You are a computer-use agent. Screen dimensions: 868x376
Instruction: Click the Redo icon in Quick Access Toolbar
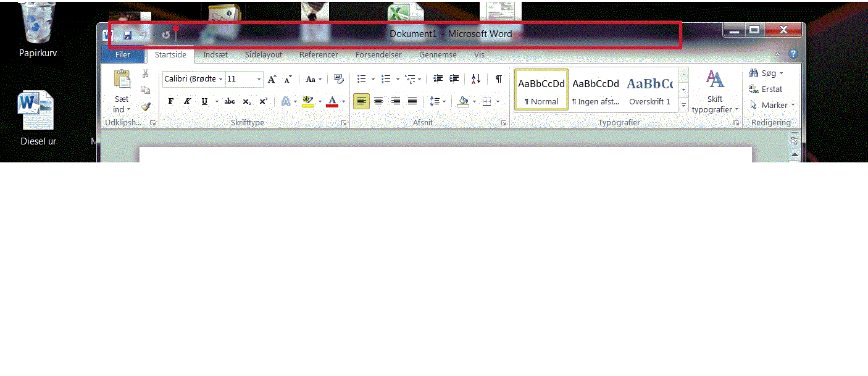(x=165, y=35)
